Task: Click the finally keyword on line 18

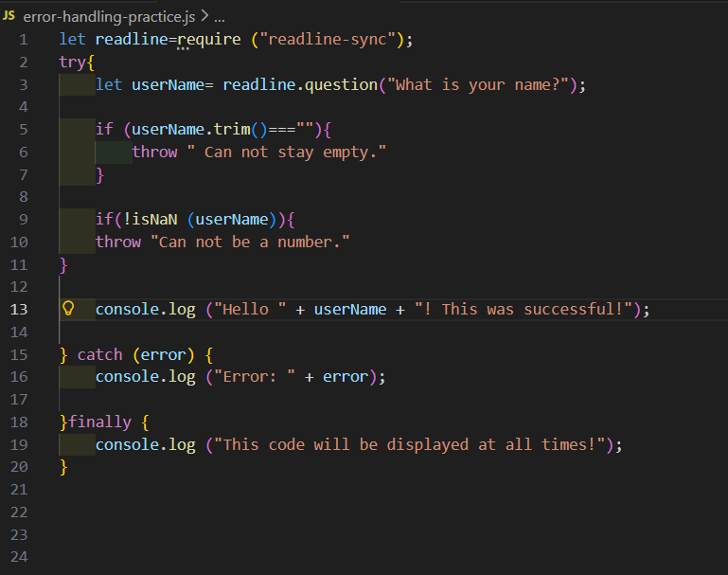Action: tap(99, 422)
